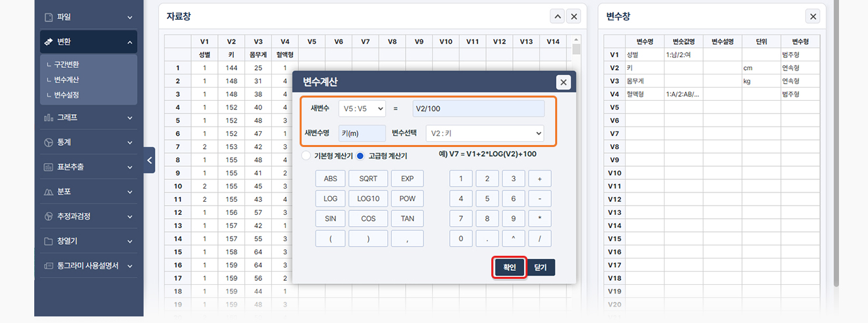This screenshot has height=323, width=868.
Task: Select the 기본형 계산기 radio button
Action: [306, 156]
